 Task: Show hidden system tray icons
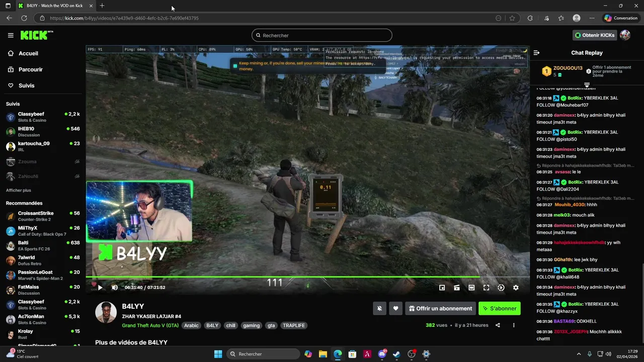tap(579, 354)
